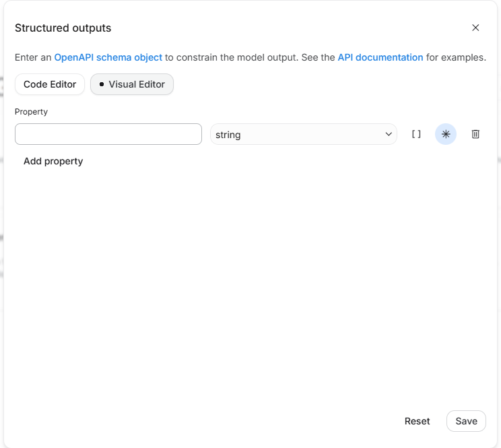This screenshot has height=448, width=501.
Task: Close the Structured outputs dialog
Action: tap(475, 28)
